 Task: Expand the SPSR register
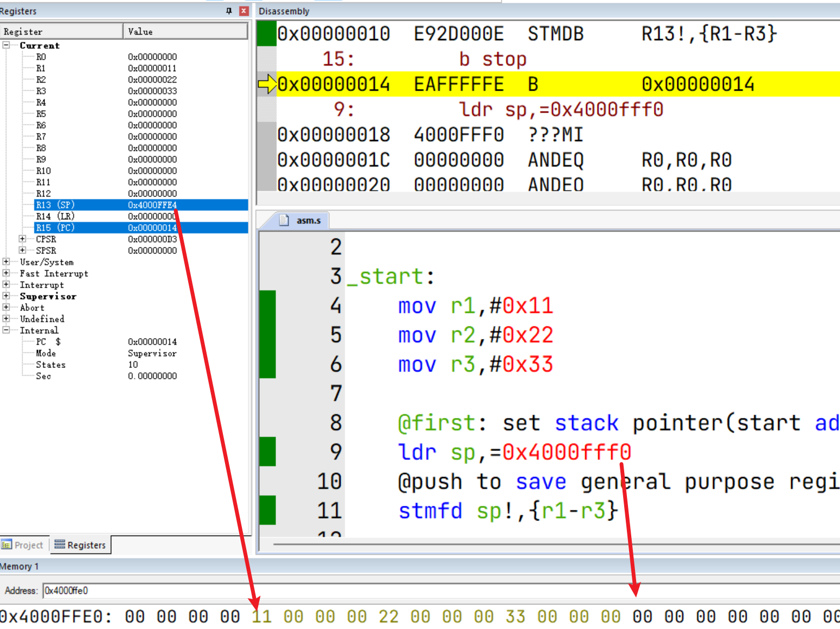[22, 250]
